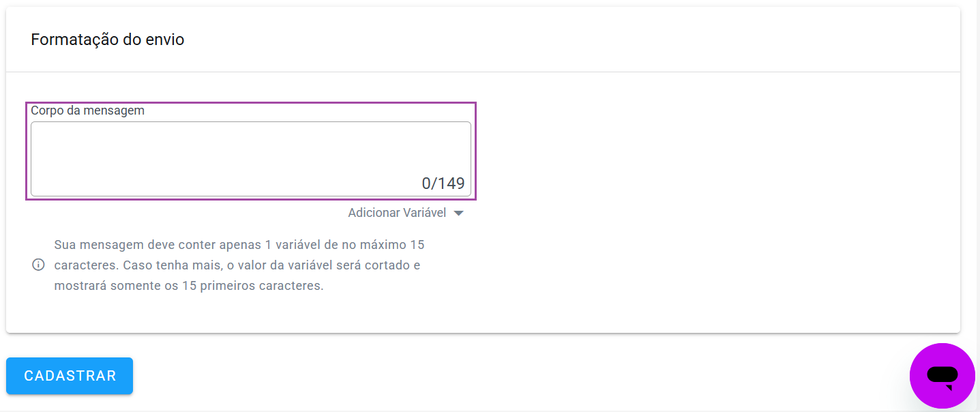Screen dimensions: 980x412
Task: Click the 0/149 character counter
Action: coord(443,183)
